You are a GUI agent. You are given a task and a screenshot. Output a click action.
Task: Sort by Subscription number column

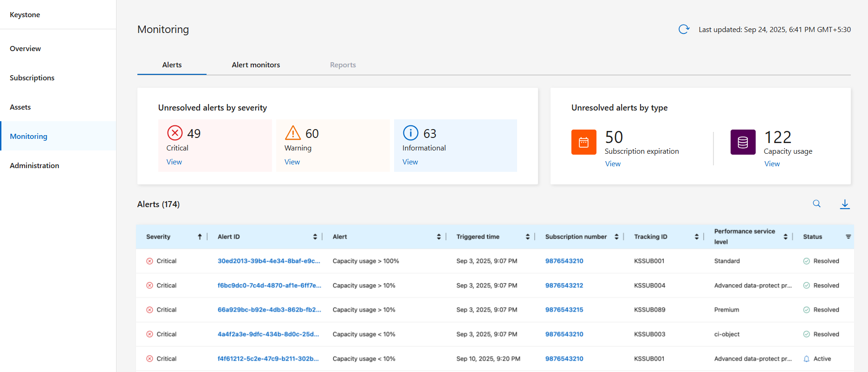click(616, 237)
